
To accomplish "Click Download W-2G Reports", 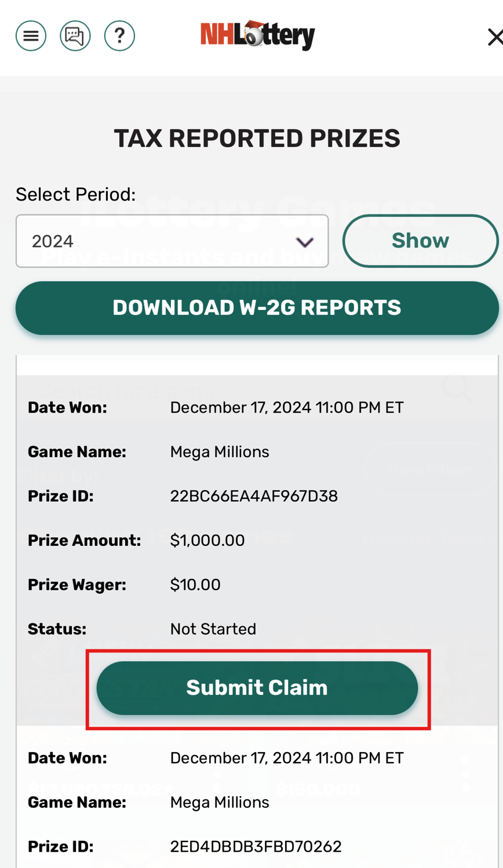I will coord(257,307).
